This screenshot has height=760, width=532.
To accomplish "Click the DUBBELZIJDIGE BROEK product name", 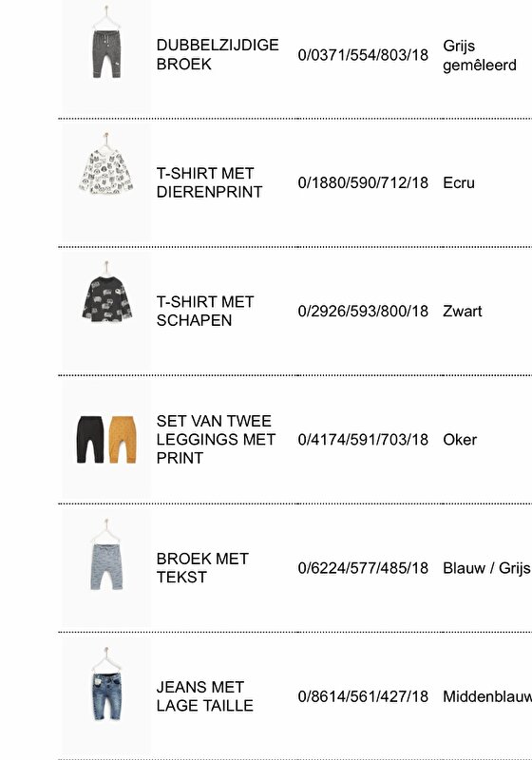I will 218,54.
